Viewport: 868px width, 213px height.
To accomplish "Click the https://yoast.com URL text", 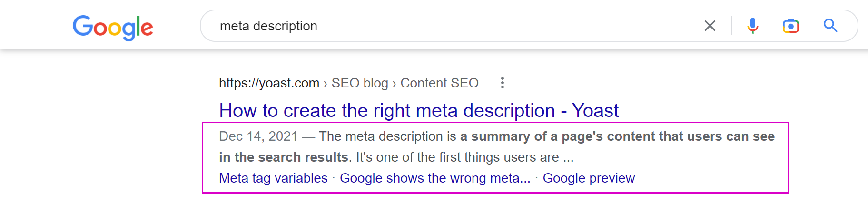I will click(x=269, y=83).
